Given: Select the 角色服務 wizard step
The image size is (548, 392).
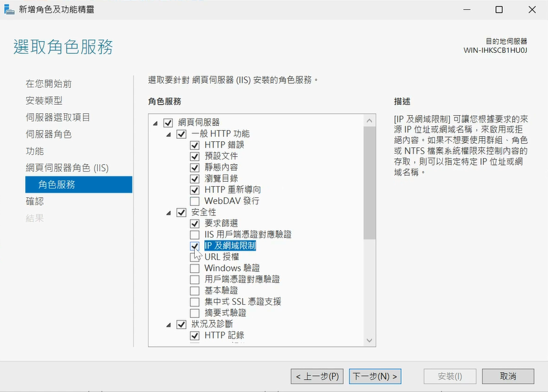Looking at the screenshot, I should point(78,184).
